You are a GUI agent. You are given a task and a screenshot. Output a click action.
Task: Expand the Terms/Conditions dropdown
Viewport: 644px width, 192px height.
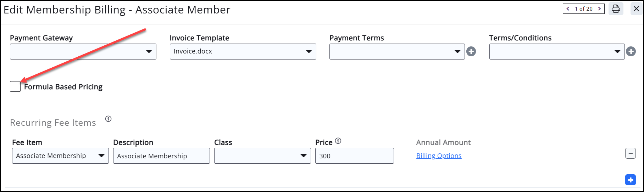click(x=557, y=52)
